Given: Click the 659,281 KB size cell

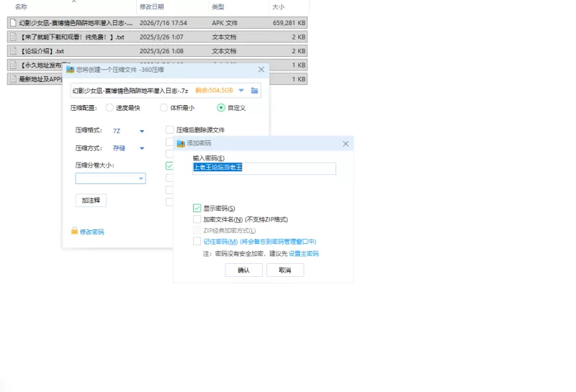Looking at the screenshot, I should click(289, 23).
